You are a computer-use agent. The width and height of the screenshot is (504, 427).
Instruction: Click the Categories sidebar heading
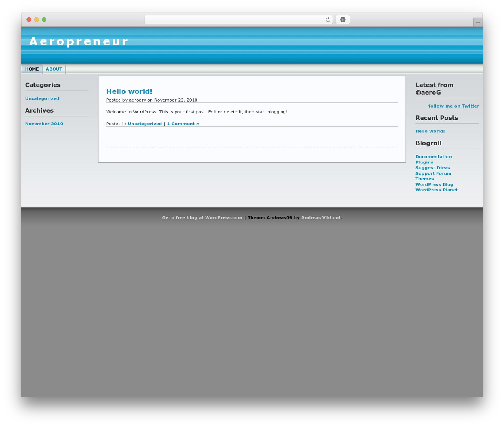click(43, 85)
